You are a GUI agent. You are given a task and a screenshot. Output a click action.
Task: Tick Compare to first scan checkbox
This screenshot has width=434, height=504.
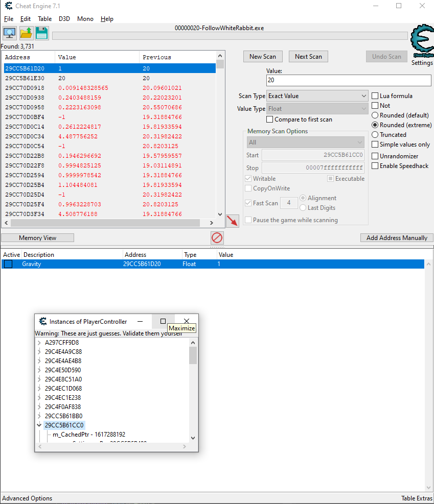point(270,119)
